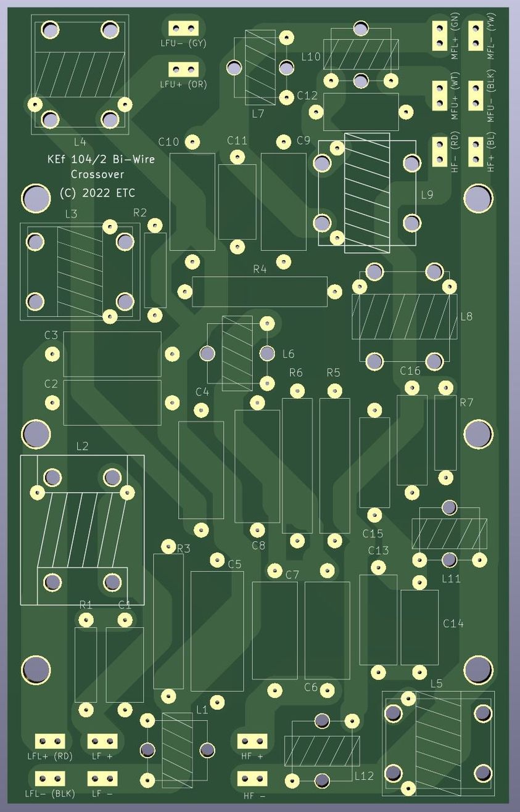This screenshot has width=520, height=812.
Task: Click the C2 capacitor reference label
Action: (x=51, y=383)
